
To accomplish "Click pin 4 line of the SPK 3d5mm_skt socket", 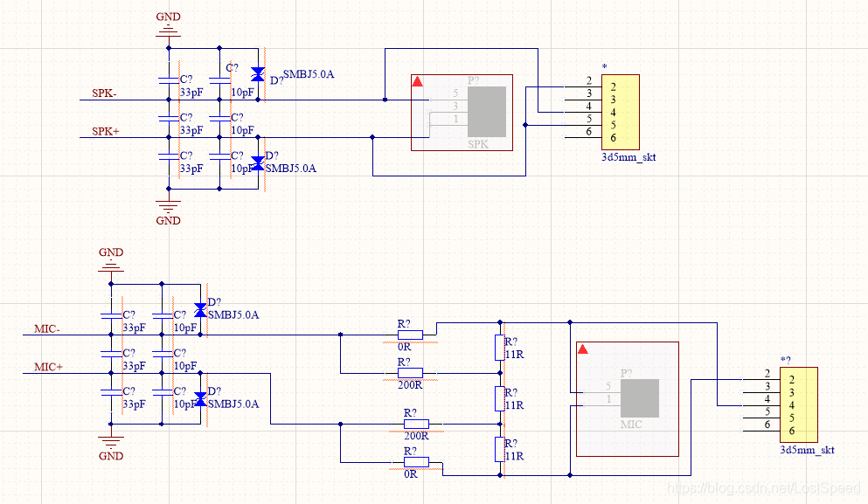I will pyautogui.click(x=583, y=113).
